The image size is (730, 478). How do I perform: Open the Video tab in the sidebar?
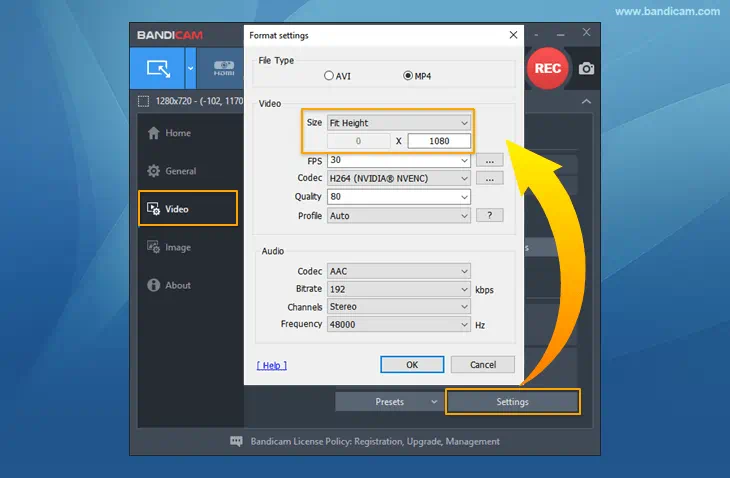(188, 209)
